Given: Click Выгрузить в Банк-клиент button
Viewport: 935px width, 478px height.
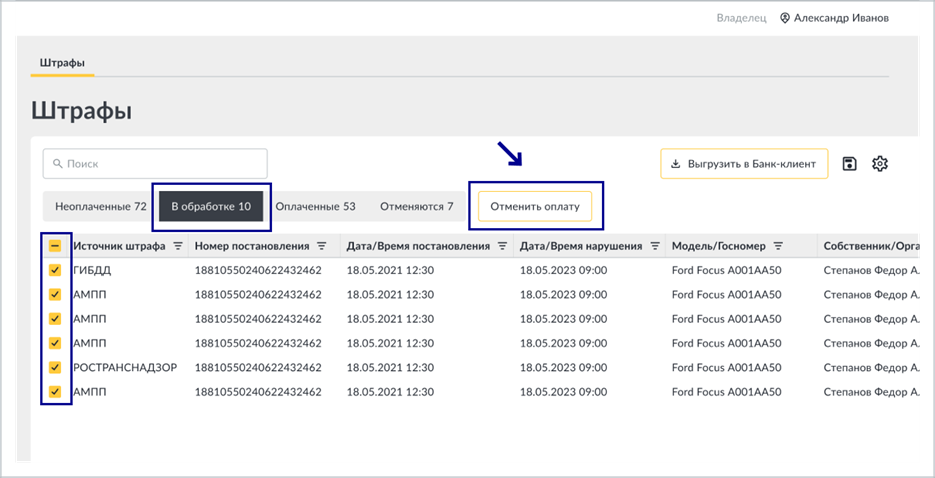Looking at the screenshot, I should coord(744,163).
